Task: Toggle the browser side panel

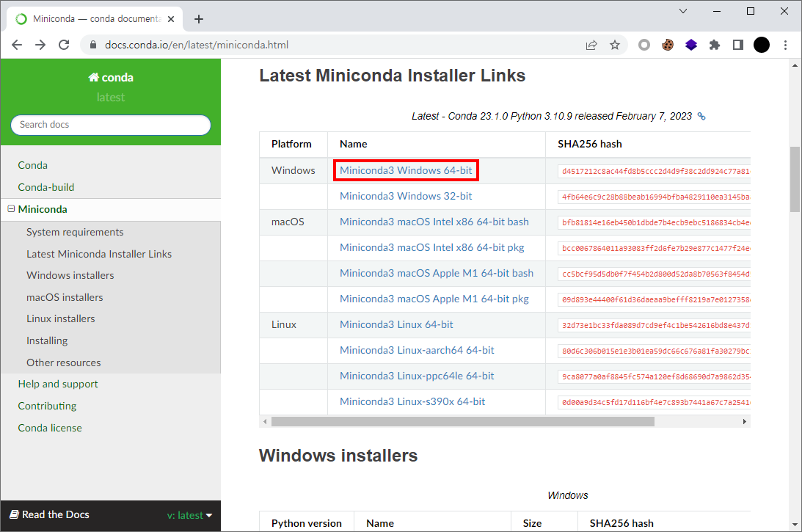Action: (738, 45)
